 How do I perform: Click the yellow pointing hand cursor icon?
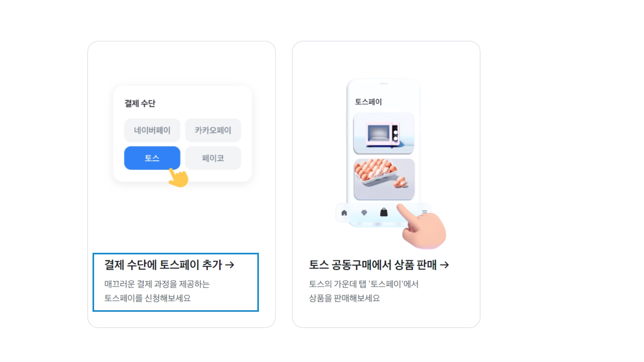[178, 178]
